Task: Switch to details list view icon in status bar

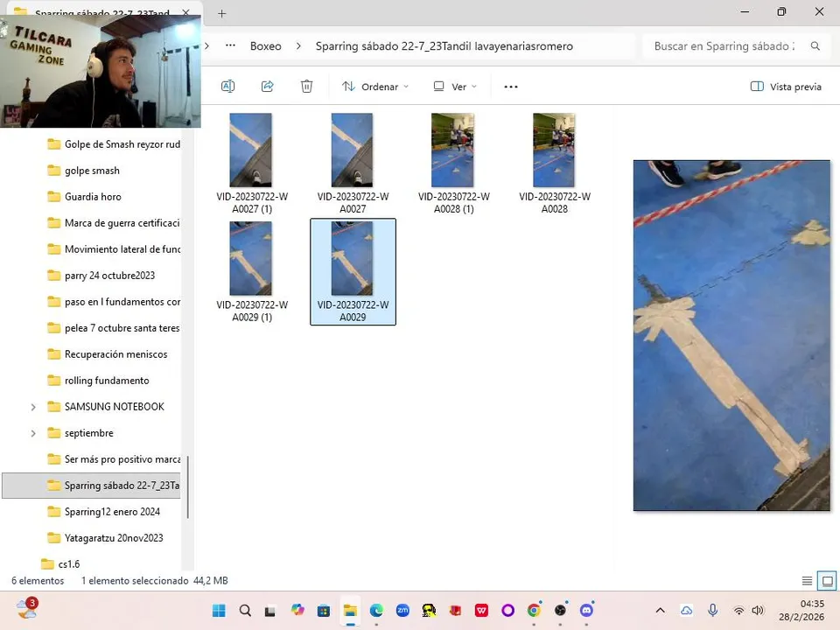Action: pyautogui.click(x=807, y=581)
